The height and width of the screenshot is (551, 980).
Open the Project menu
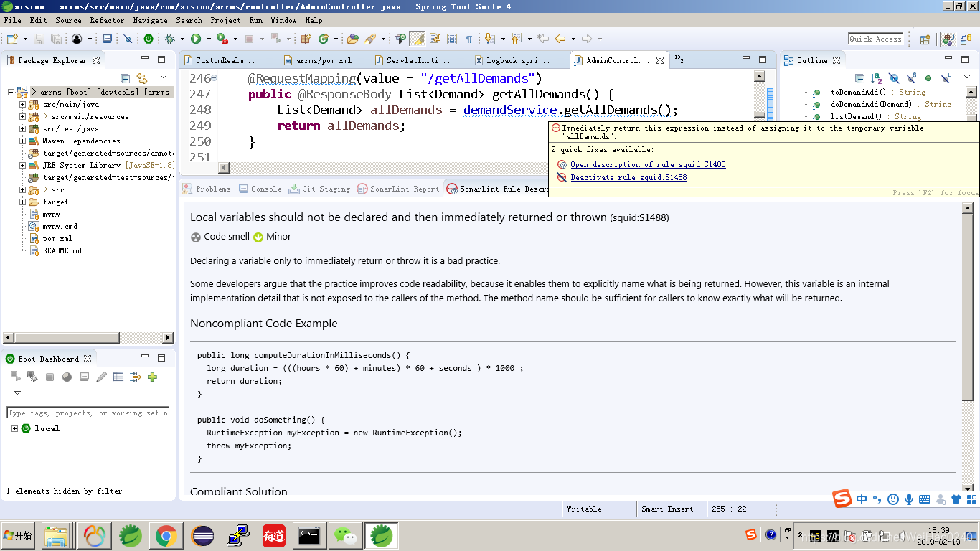[x=225, y=20]
